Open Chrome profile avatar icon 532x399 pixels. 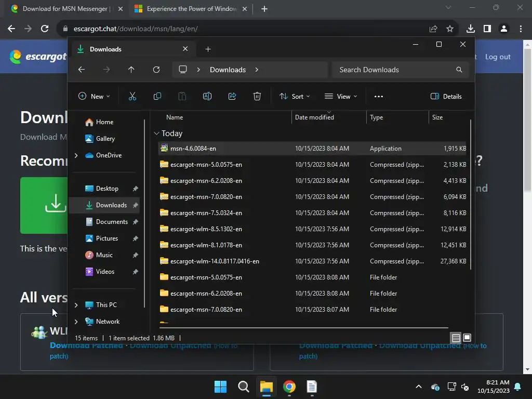[504, 29]
